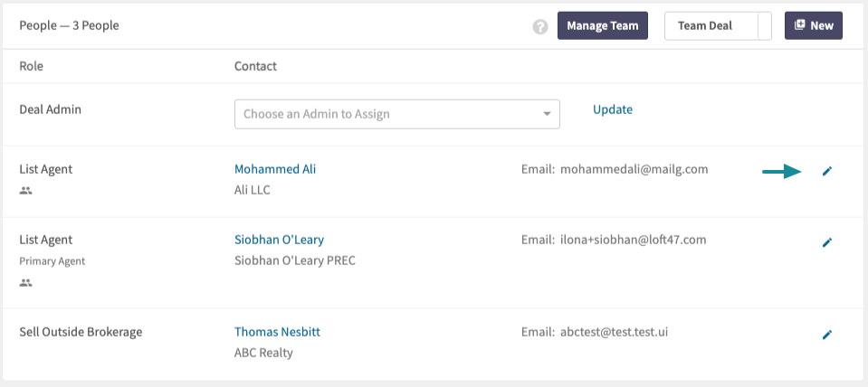Click the plus icon on New button
This screenshot has width=868, height=387.
point(799,25)
